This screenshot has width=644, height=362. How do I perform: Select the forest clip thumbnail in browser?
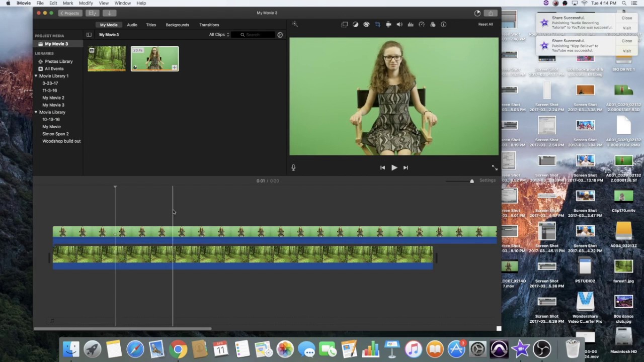click(107, 58)
